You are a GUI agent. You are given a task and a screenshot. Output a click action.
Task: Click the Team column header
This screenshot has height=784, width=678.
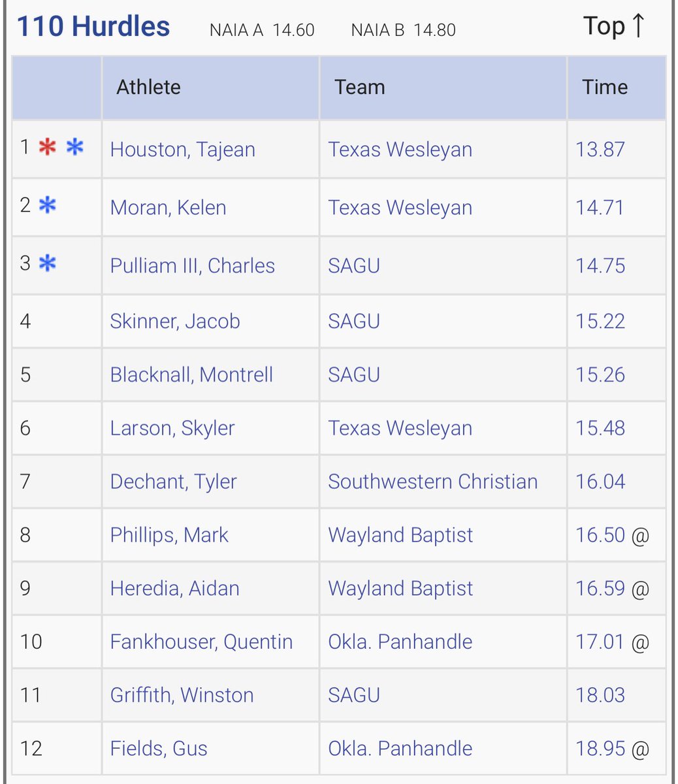(x=360, y=87)
